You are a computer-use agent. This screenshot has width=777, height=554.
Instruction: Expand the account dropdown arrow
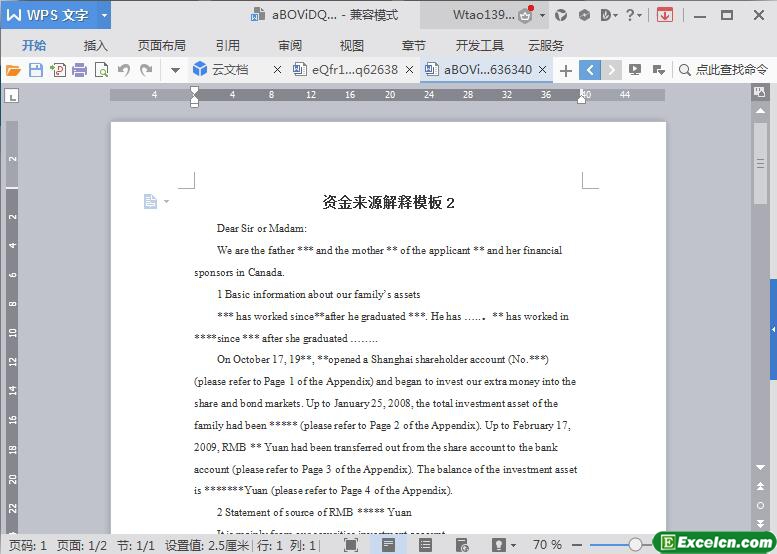[543, 16]
